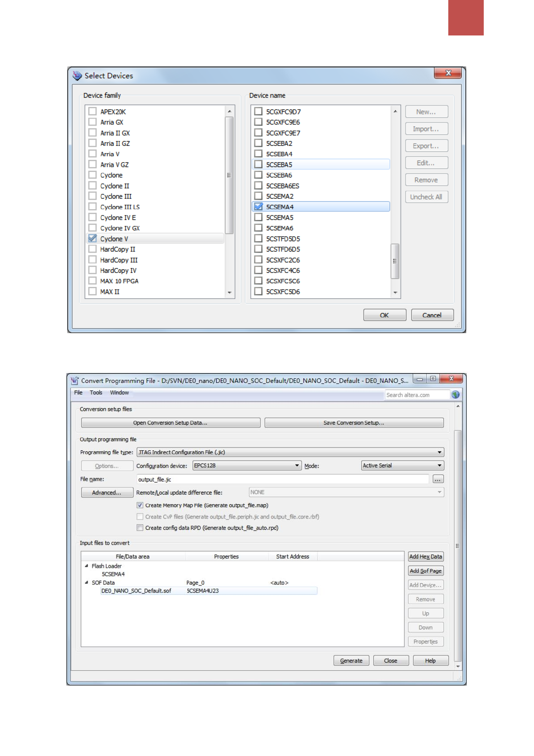534x756 pixels.
Task: Select the 5CSEMA4U23 properties cell
Action: [x=203, y=591]
